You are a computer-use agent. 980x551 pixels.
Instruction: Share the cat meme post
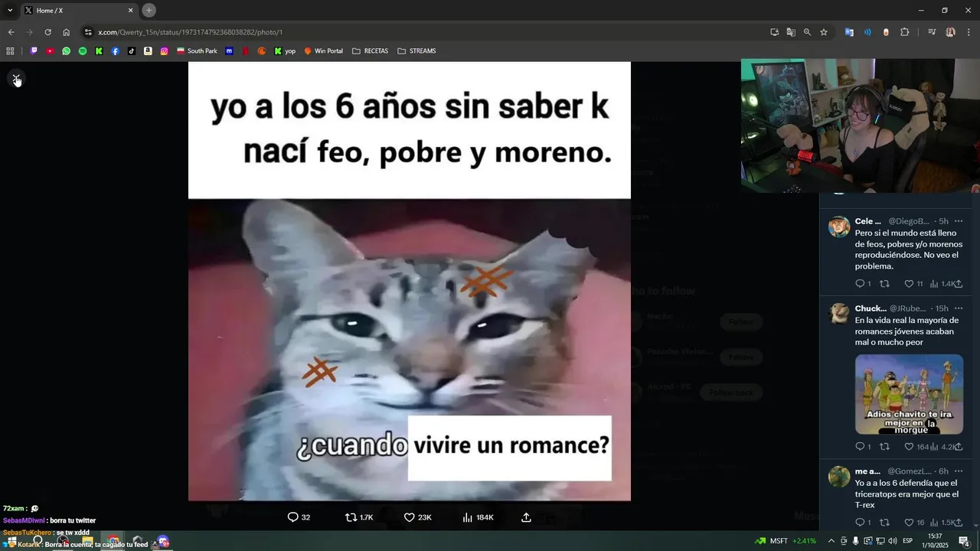(x=526, y=517)
